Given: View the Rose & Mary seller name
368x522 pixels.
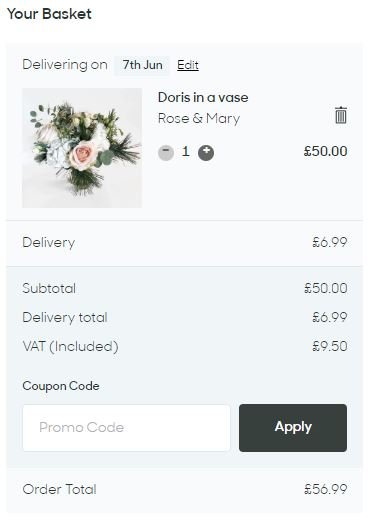Looking at the screenshot, I should tap(199, 118).
